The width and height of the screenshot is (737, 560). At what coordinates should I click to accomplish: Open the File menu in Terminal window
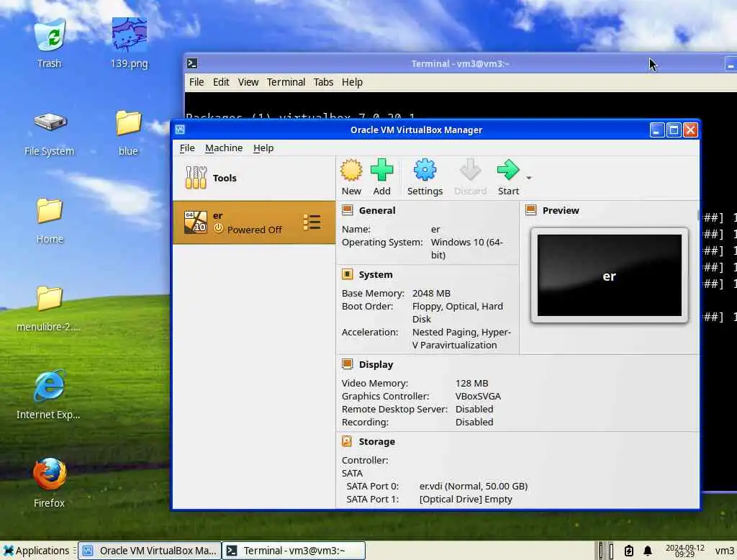click(196, 82)
